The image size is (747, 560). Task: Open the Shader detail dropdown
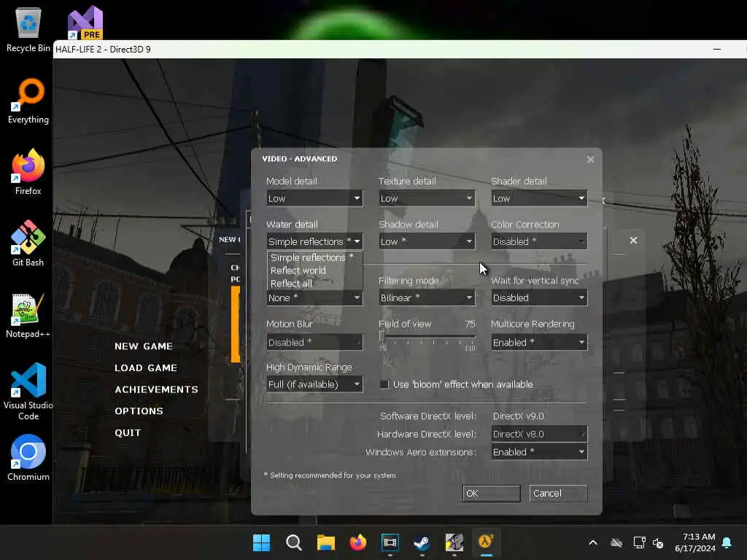click(x=539, y=198)
